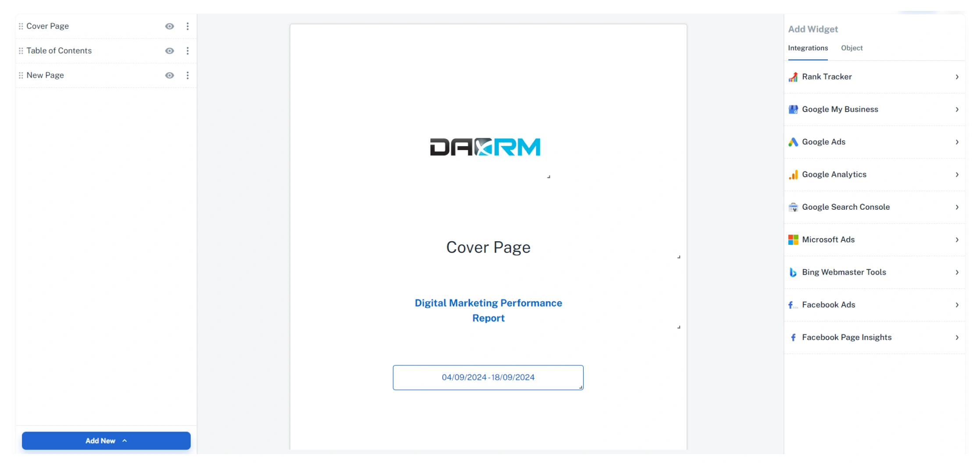Expand the Facebook Page Insights chevron
Image resolution: width=980 pixels, height=465 pixels.
[957, 337]
